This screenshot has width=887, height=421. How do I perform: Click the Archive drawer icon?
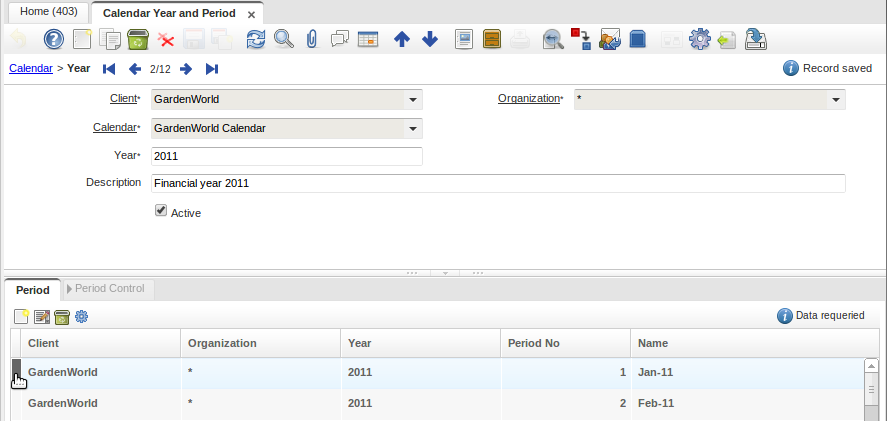tap(492, 40)
